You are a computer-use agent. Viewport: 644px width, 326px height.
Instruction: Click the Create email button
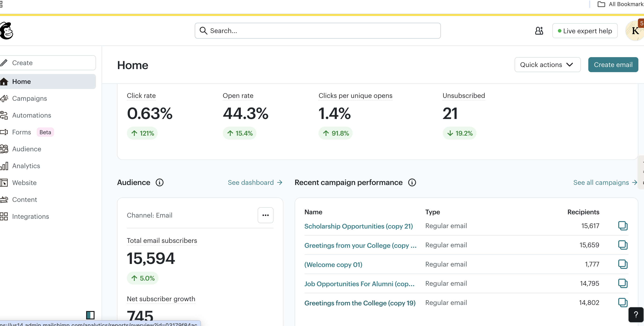613,65
